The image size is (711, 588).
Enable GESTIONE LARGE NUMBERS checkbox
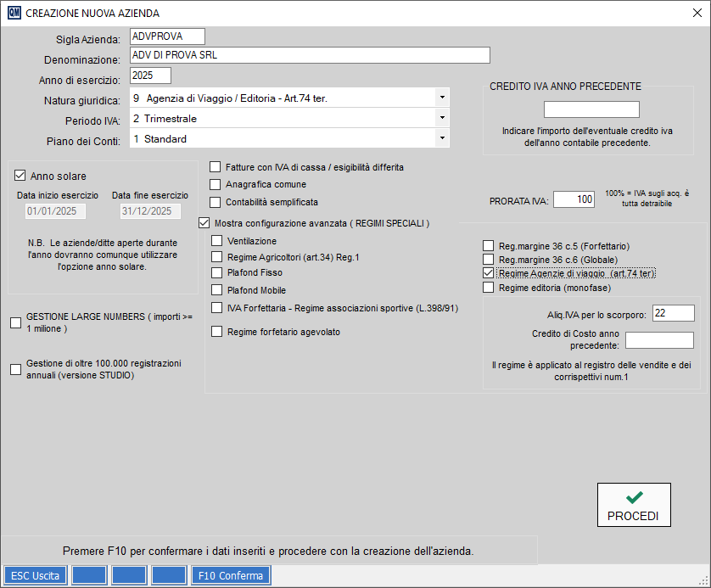tap(15, 322)
